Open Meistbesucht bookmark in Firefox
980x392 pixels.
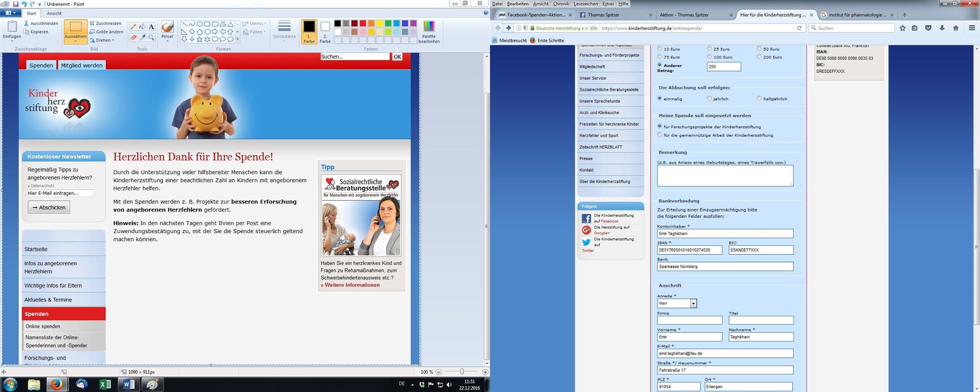point(510,41)
